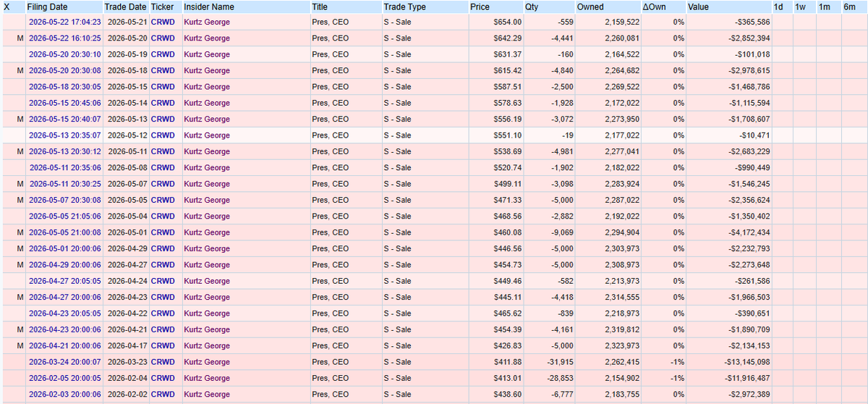The height and width of the screenshot is (404, 868).
Task: Select the price $438.60
Action: click(x=508, y=395)
